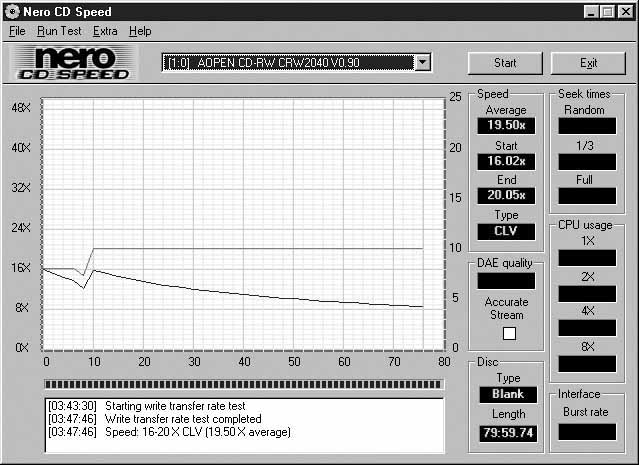Click the Nero CD Speed title bar icon
Viewport: 639px width, 465px height.
(12, 11)
